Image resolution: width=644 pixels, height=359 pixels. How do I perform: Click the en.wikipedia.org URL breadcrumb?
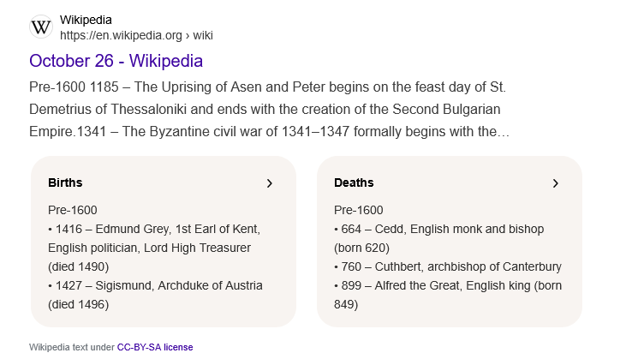[135, 35]
